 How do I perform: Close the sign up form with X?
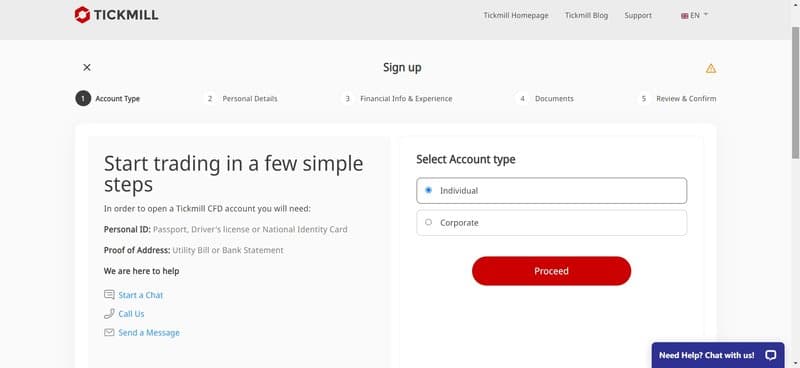[x=87, y=67]
